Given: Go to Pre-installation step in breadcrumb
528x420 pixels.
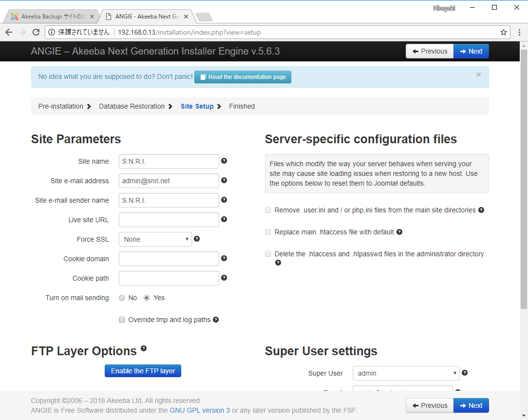Looking at the screenshot, I should [60, 106].
